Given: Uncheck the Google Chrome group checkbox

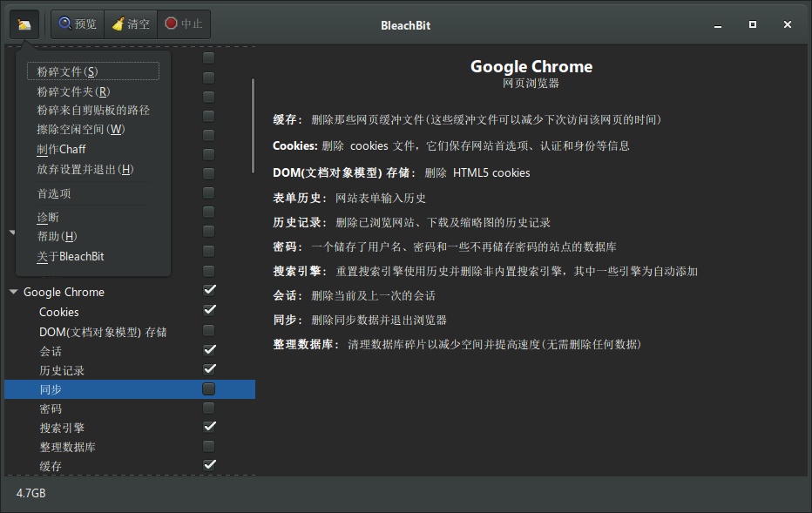Looking at the screenshot, I should point(209,290).
